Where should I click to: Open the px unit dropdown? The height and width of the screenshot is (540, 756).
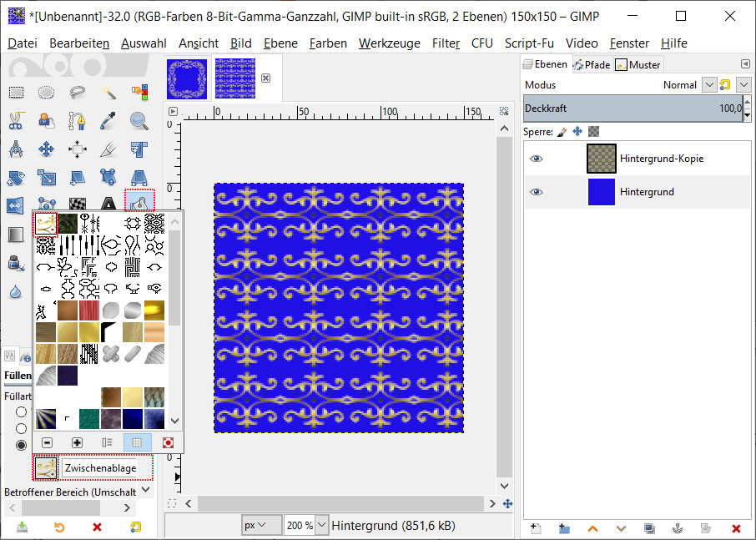click(x=261, y=525)
